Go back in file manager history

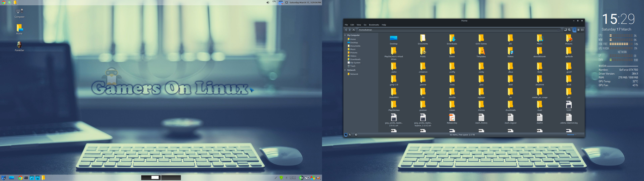click(346, 30)
